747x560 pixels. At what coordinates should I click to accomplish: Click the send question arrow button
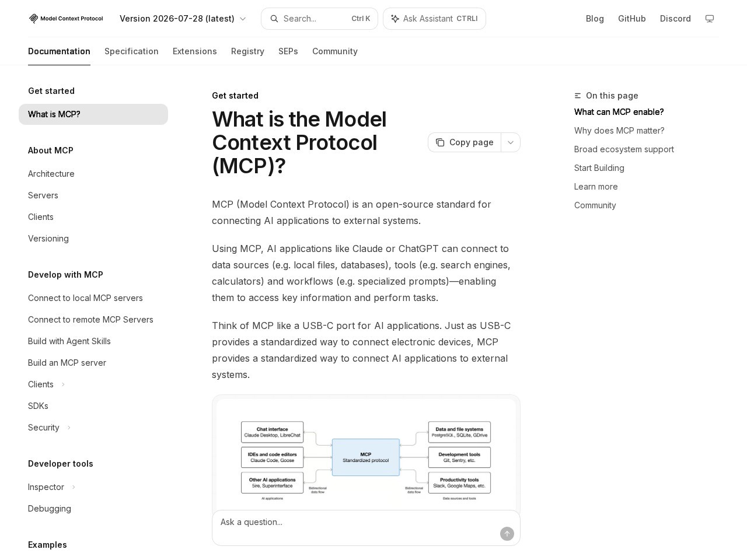tap(507, 534)
